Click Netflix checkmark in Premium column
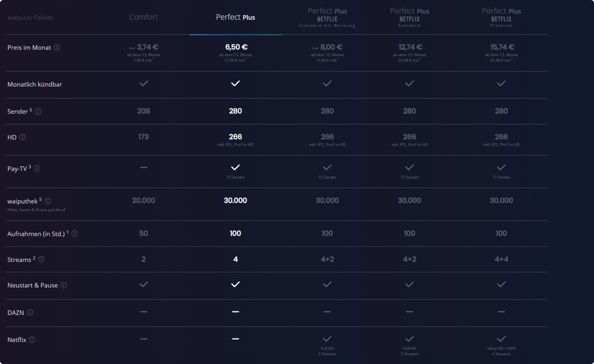This screenshot has height=364, width=594. [501, 339]
